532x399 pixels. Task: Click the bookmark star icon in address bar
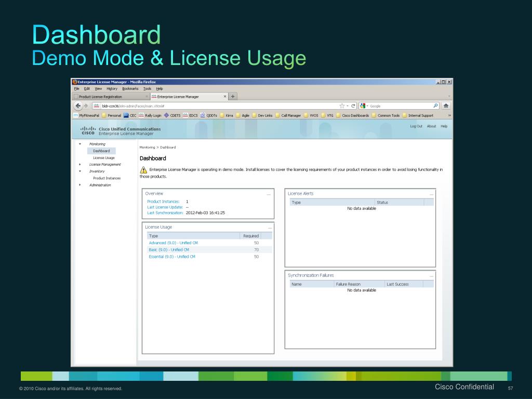pyautogui.click(x=342, y=106)
